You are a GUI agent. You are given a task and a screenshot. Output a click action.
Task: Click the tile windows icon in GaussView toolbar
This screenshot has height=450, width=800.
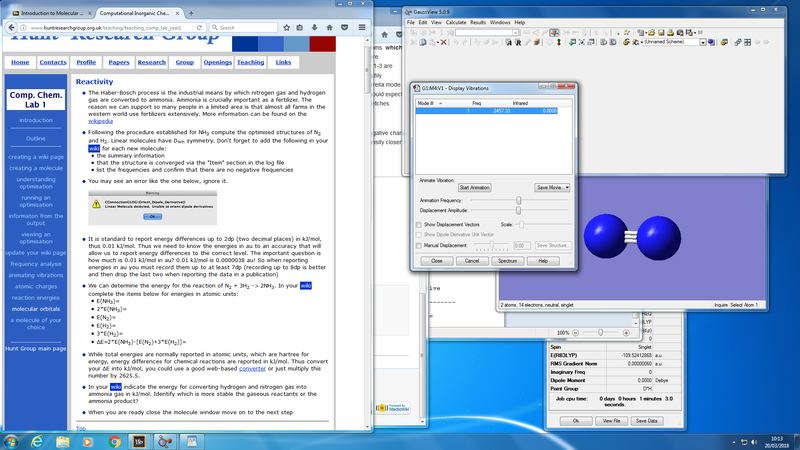(x=747, y=42)
